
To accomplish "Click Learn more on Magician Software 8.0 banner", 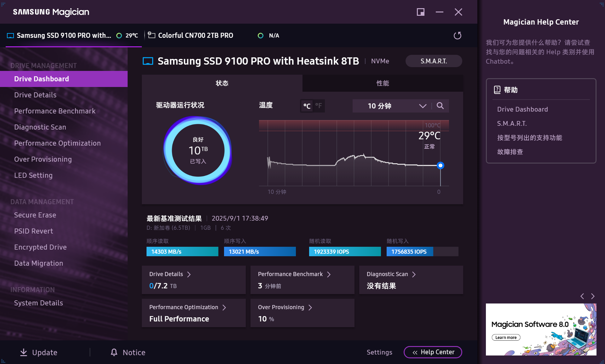I will pyautogui.click(x=506, y=337).
